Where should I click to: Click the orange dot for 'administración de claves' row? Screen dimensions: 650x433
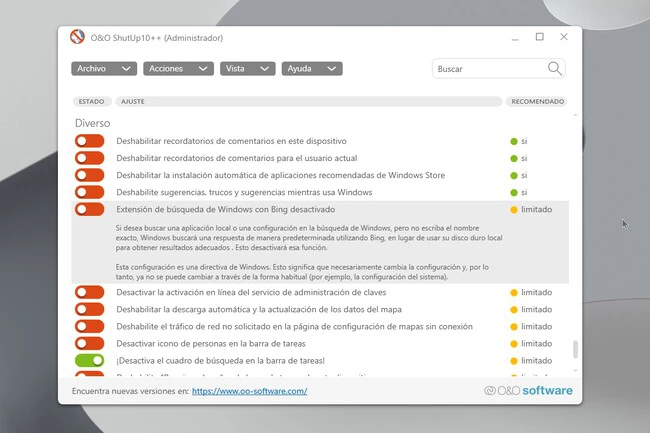tap(514, 293)
